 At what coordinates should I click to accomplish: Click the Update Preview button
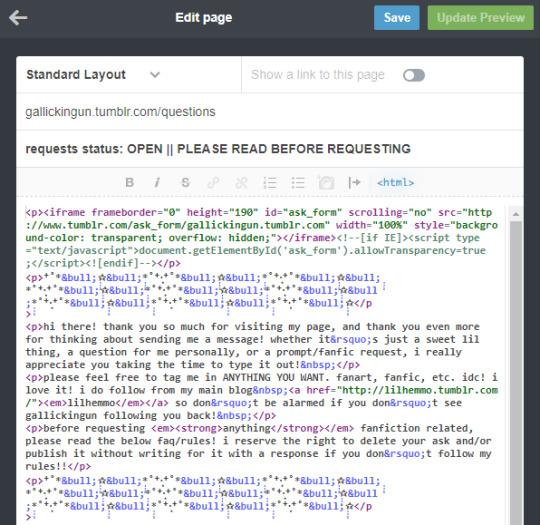click(480, 18)
